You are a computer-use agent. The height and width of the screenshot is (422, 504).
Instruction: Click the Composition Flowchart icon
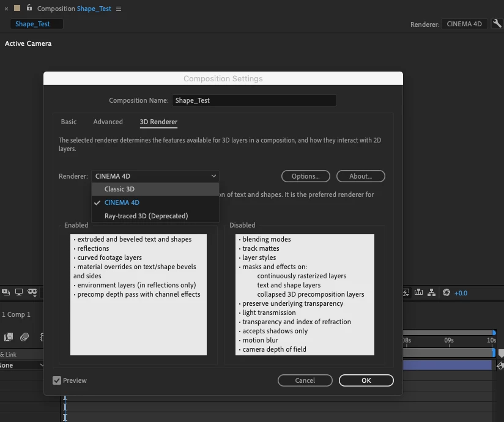point(432,292)
